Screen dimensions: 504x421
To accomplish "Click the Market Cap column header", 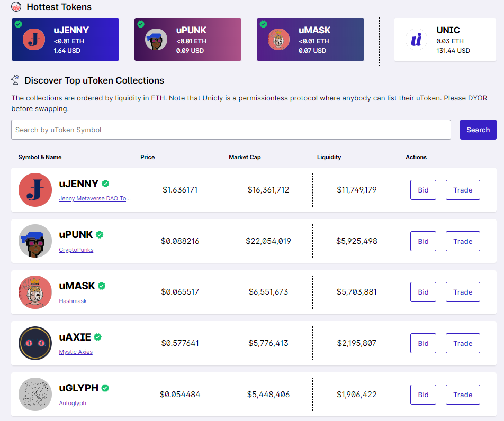I will 245,157.
